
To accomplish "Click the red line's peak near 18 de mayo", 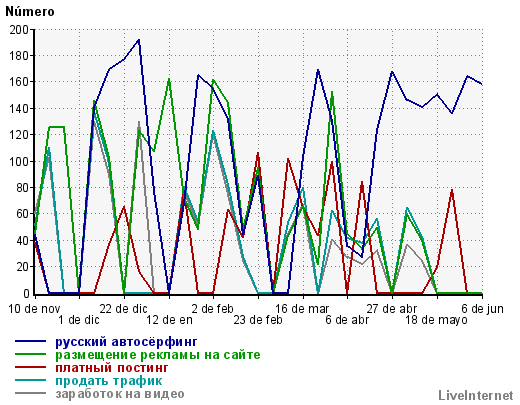I will (x=452, y=190).
